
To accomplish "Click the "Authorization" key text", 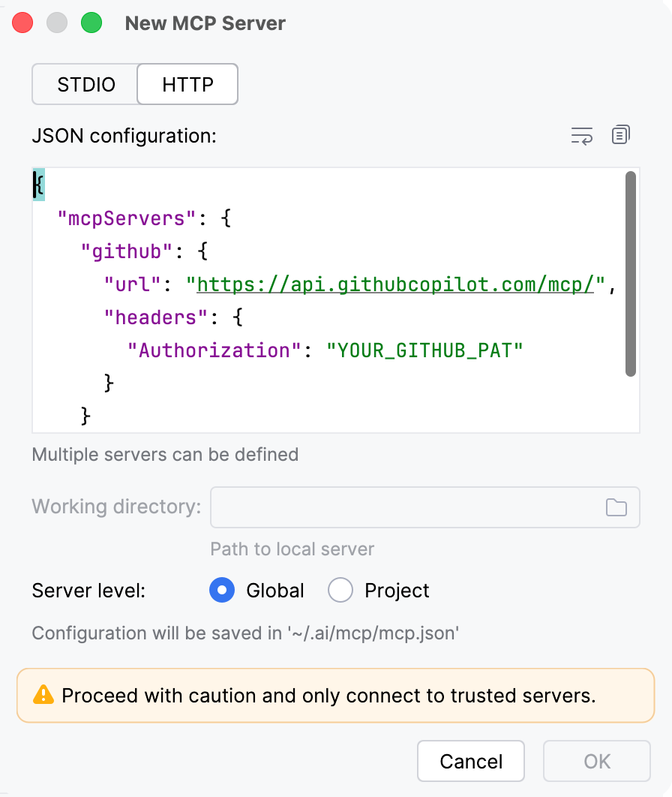I will [x=214, y=350].
